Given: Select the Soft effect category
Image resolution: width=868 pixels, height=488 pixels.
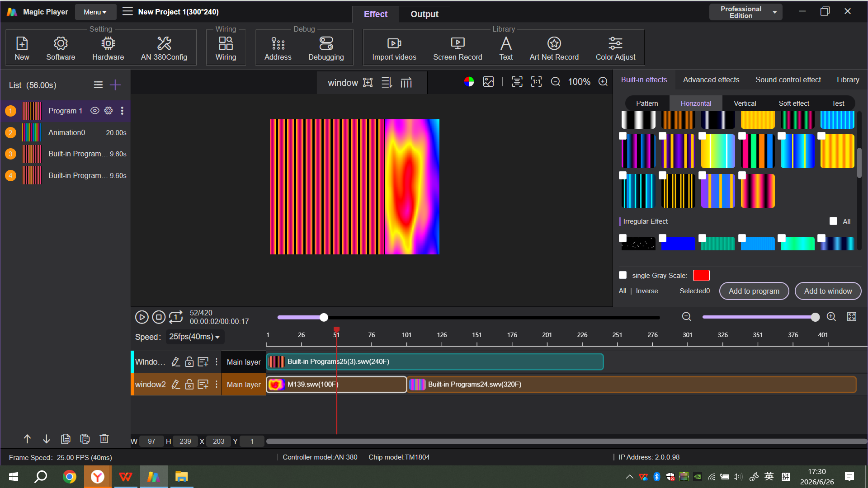Looking at the screenshot, I should (x=794, y=103).
